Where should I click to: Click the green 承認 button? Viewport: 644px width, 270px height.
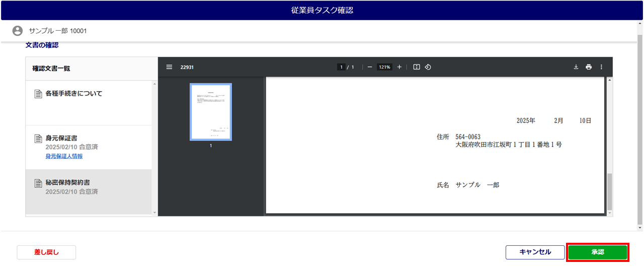[598, 252]
